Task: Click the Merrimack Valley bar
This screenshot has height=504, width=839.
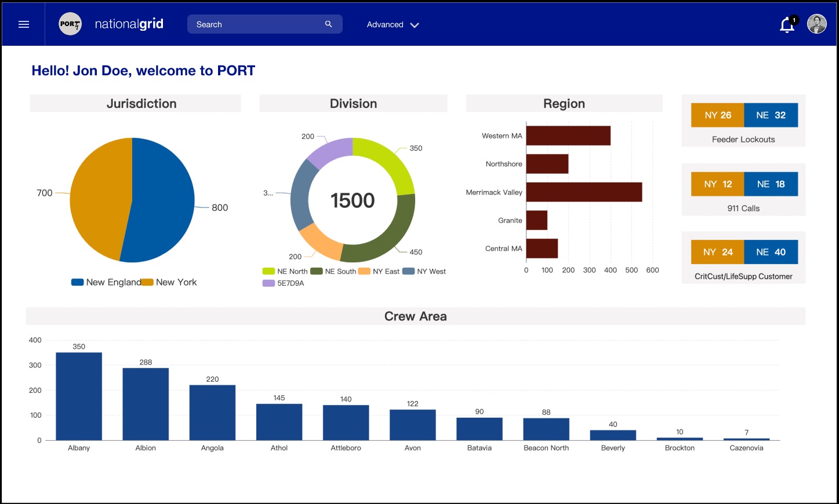Action: (x=583, y=192)
